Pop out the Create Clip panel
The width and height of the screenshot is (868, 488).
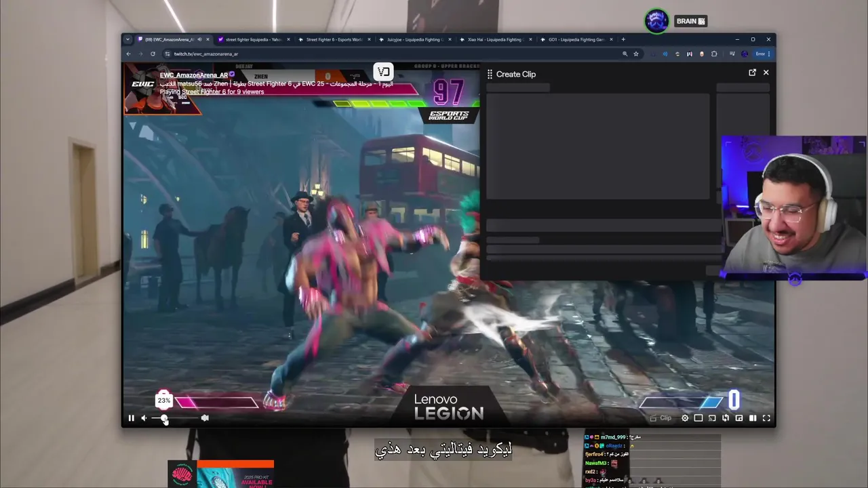752,73
